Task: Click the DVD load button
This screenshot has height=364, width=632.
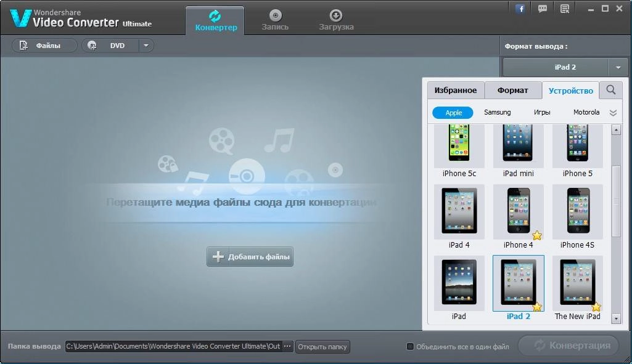Action: click(110, 46)
